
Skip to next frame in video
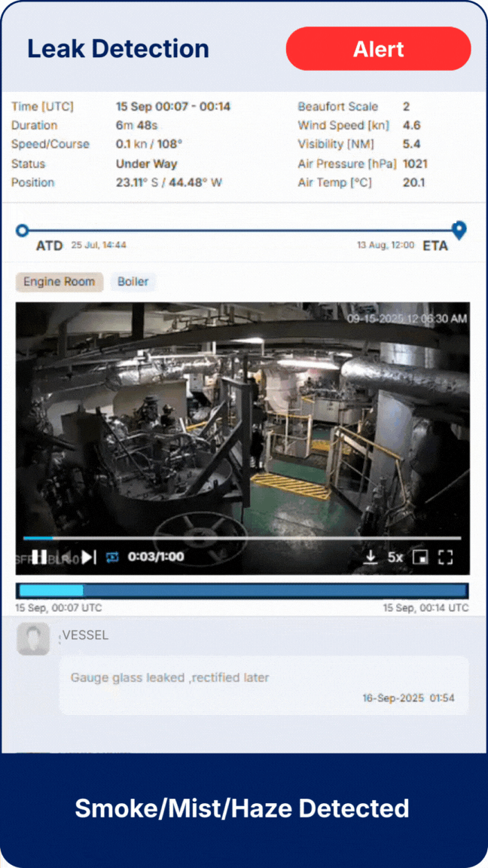[x=89, y=557]
